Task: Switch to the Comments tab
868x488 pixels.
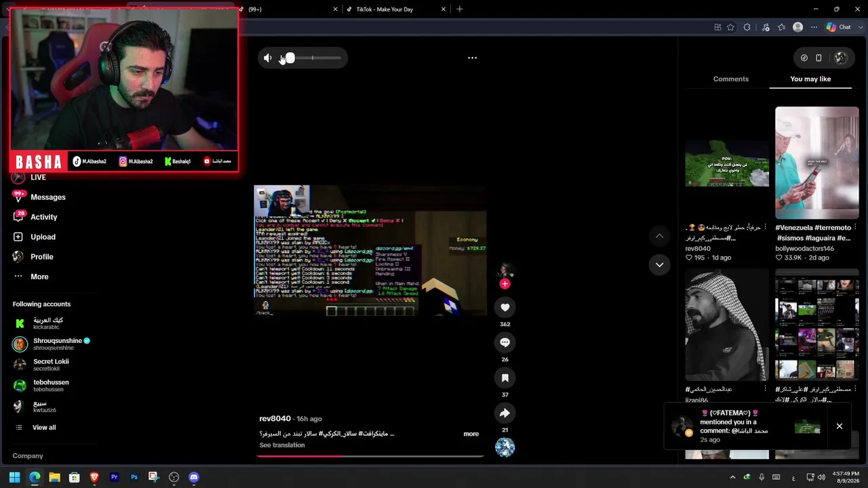Action: (731, 79)
